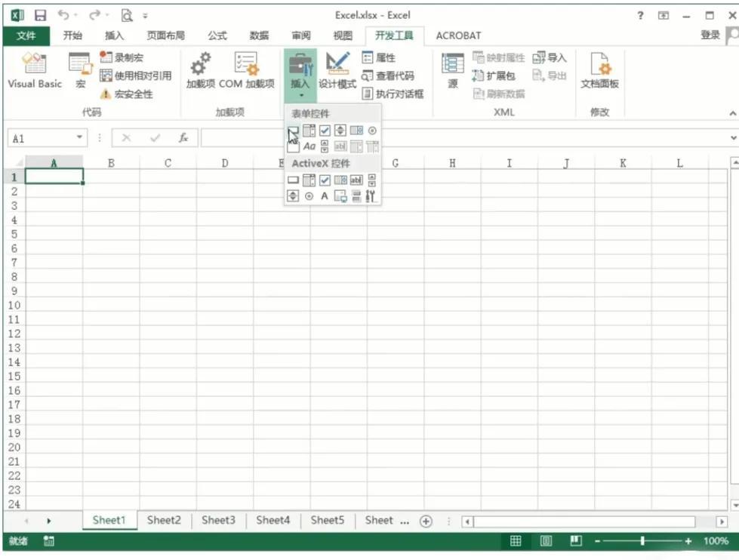The image size is (739, 560).
Task: Select the ActiveX Text Box (abl) icon
Action: pos(356,180)
